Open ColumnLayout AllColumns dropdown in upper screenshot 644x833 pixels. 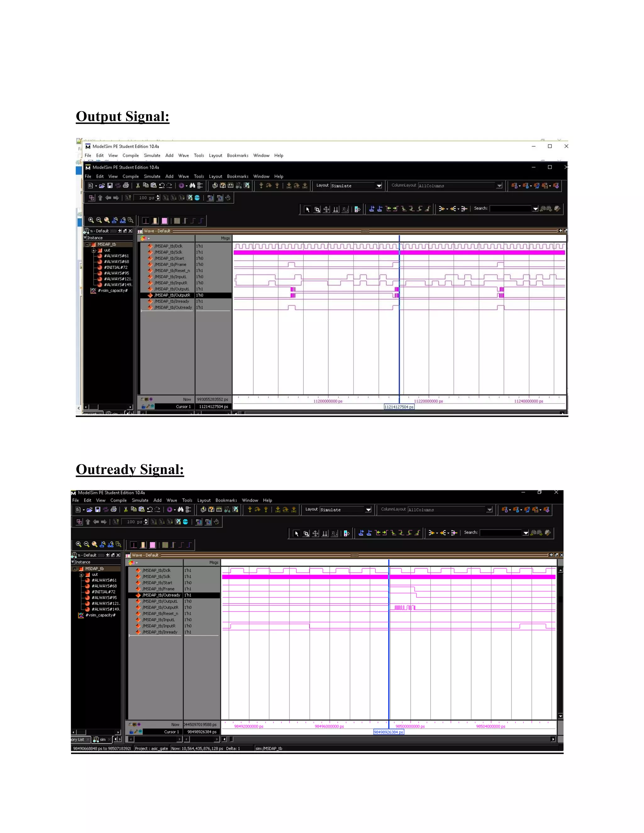(499, 186)
